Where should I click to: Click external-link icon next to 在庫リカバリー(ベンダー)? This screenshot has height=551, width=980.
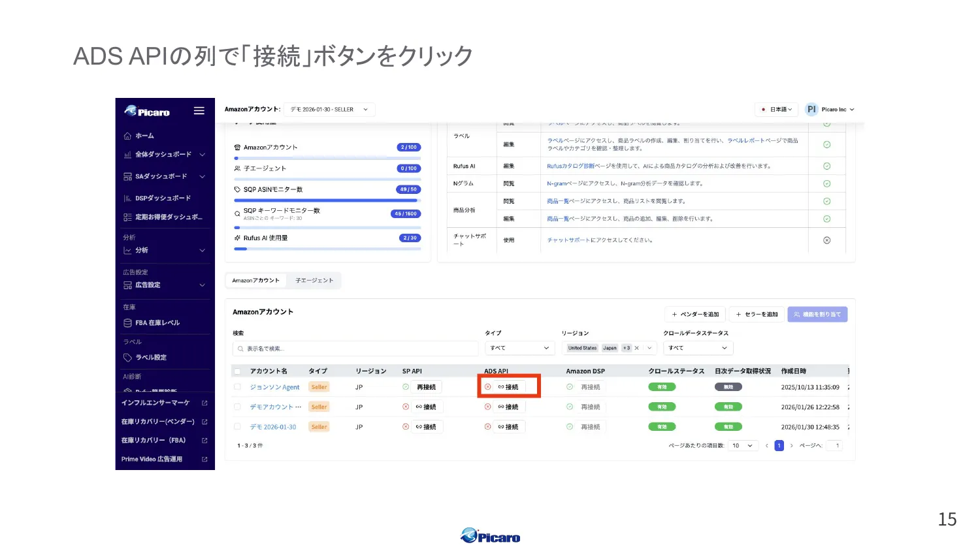point(204,422)
